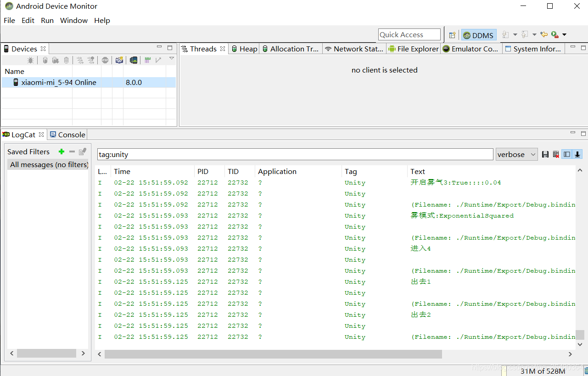This screenshot has width=588, height=376.
Task: Open the Help menu
Action: (x=102, y=21)
